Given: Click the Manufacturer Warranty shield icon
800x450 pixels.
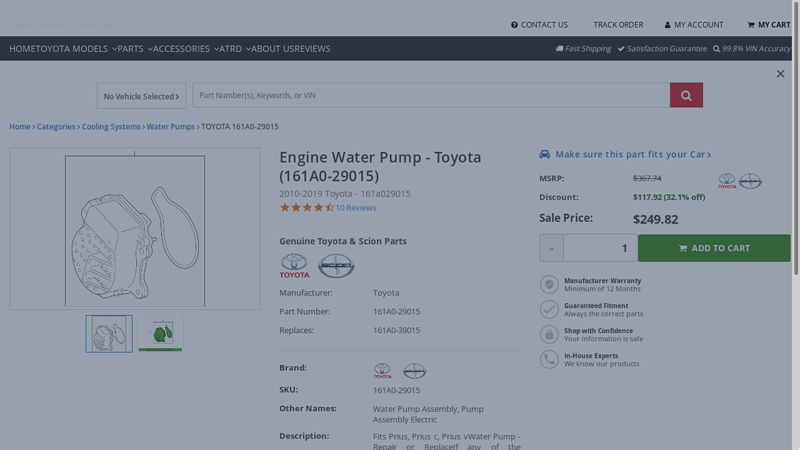Looking at the screenshot, I should click(x=549, y=284).
